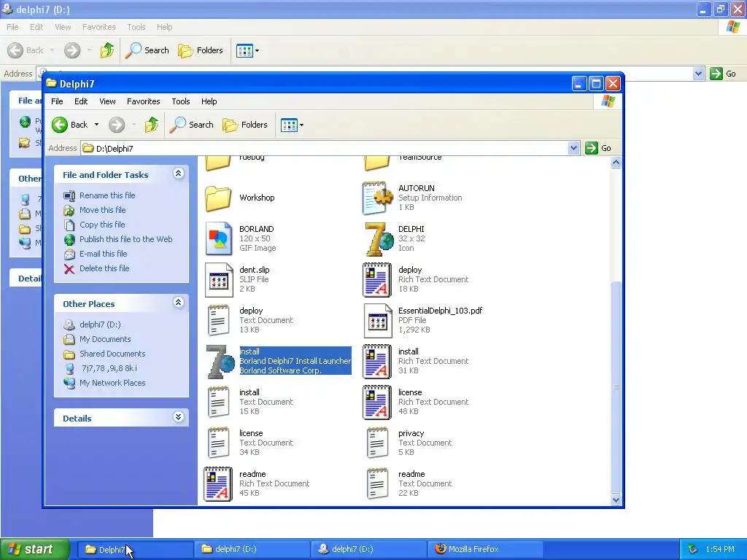Click the Start button on the taskbar
The width and height of the screenshot is (747, 560).
(35, 550)
